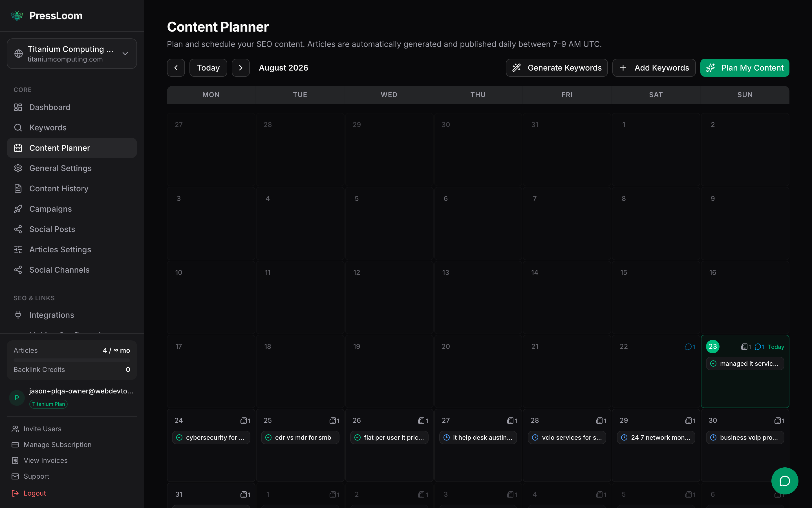Image resolution: width=812 pixels, height=508 pixels.
Task: Click the Manage Subscription card icon
Action: [x=15, y=445]
